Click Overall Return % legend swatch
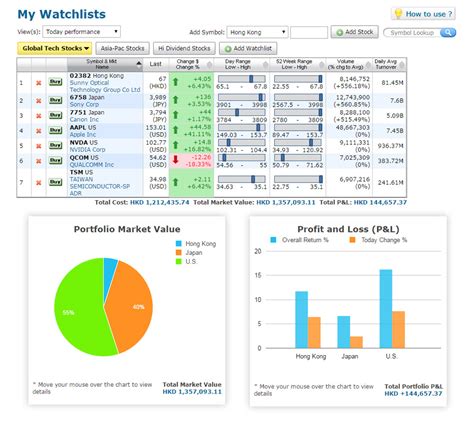This screenshot has height=421, width=474. (273, 240)
